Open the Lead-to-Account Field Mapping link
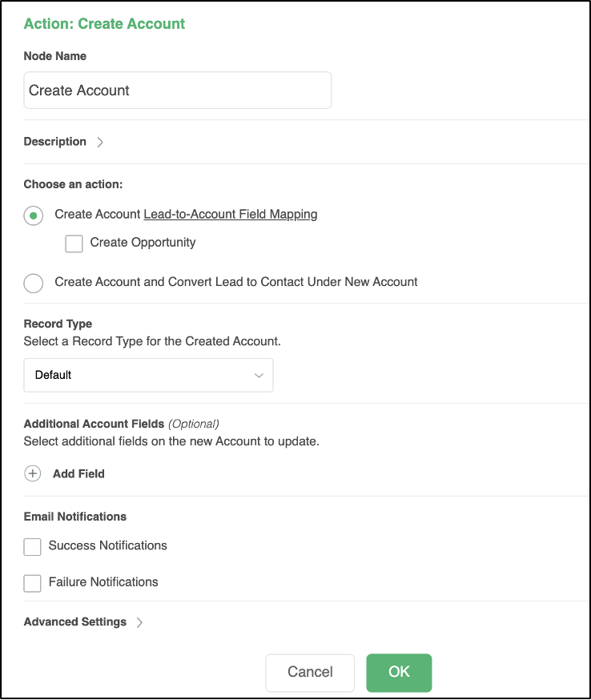The image size is (591, 700). (230, 214)
